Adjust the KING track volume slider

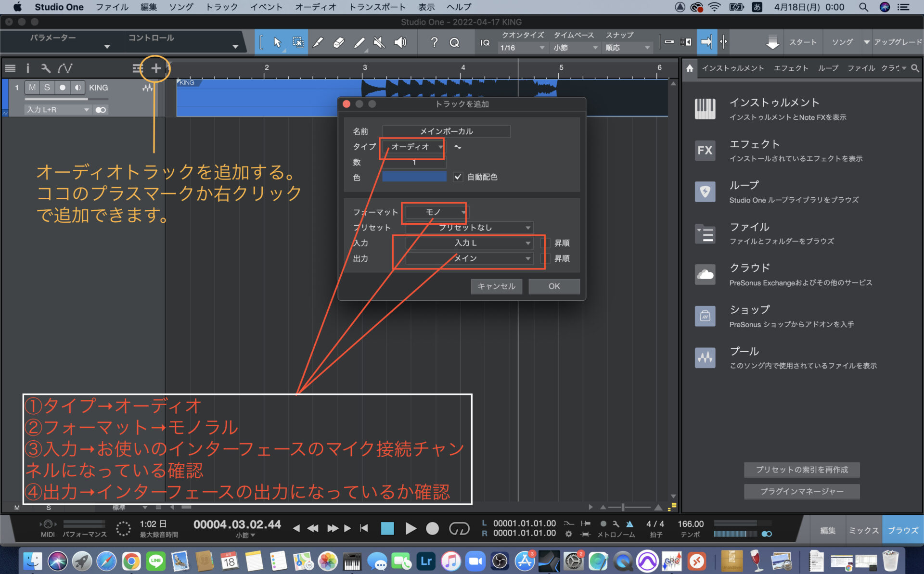[66, 99]
